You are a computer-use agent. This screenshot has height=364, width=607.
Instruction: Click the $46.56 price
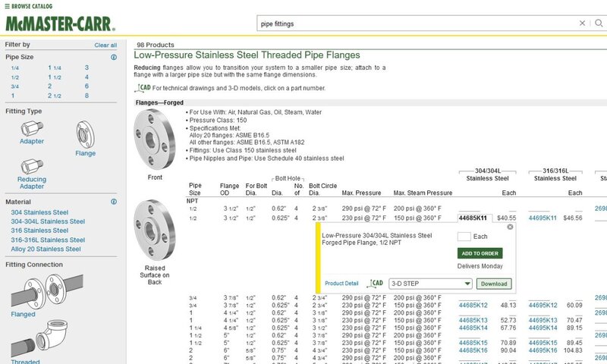573,218
